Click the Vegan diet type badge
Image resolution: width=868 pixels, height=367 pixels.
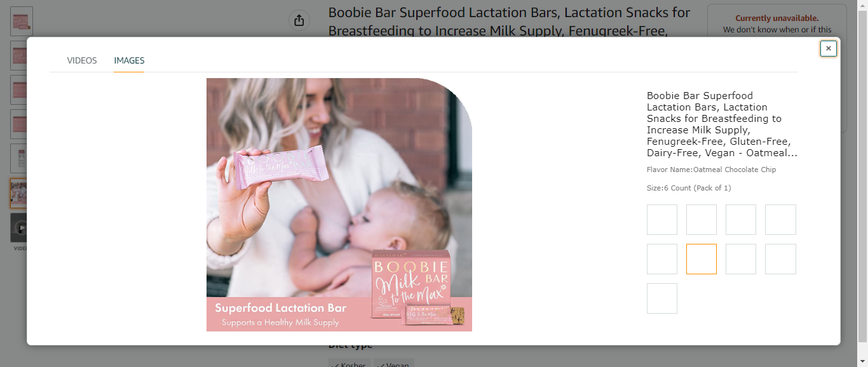click(x=393, y=364)
